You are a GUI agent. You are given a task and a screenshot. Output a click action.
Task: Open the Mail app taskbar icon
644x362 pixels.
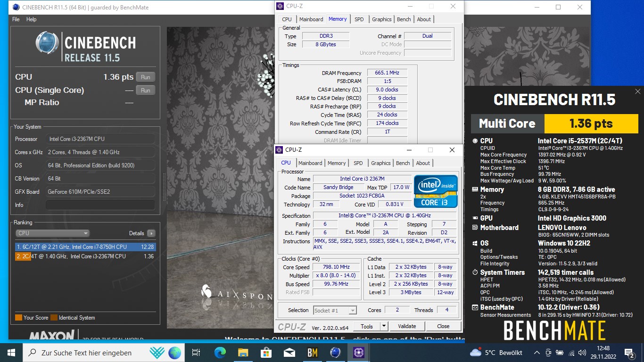tap(289, 353)
